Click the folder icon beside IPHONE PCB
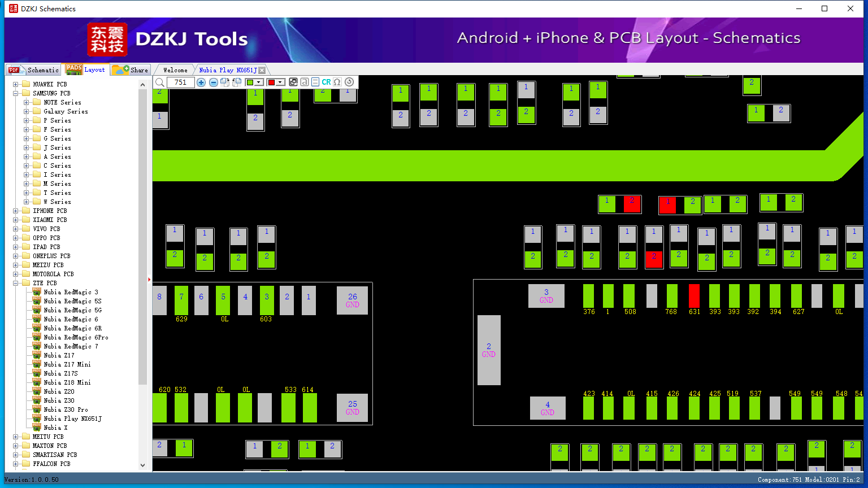This screenshot has width=868, height=488. (26, 211)
